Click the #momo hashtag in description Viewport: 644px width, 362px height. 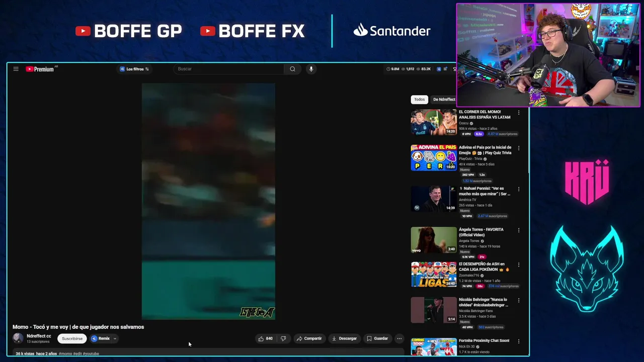coord(65,353)
